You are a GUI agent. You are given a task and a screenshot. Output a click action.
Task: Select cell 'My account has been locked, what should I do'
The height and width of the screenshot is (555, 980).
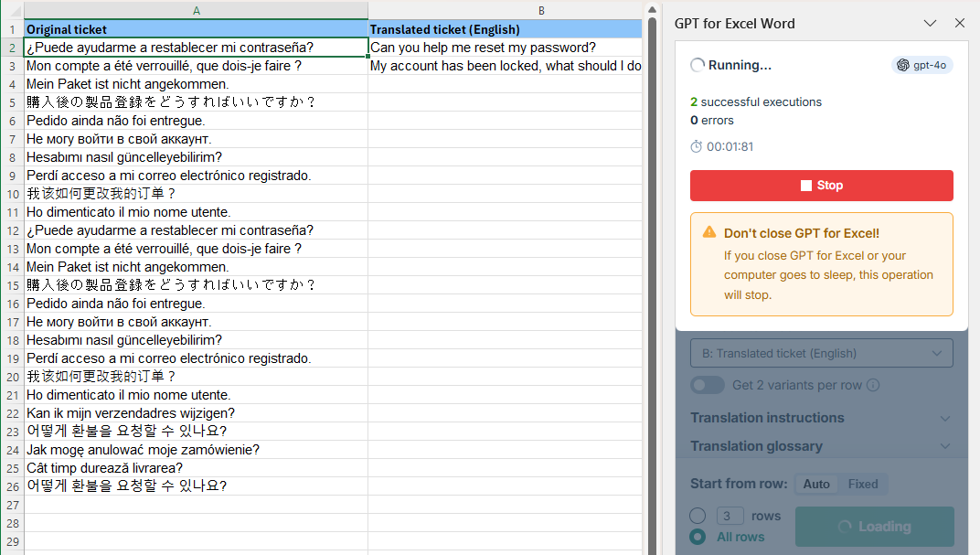[x=505, y=66]
